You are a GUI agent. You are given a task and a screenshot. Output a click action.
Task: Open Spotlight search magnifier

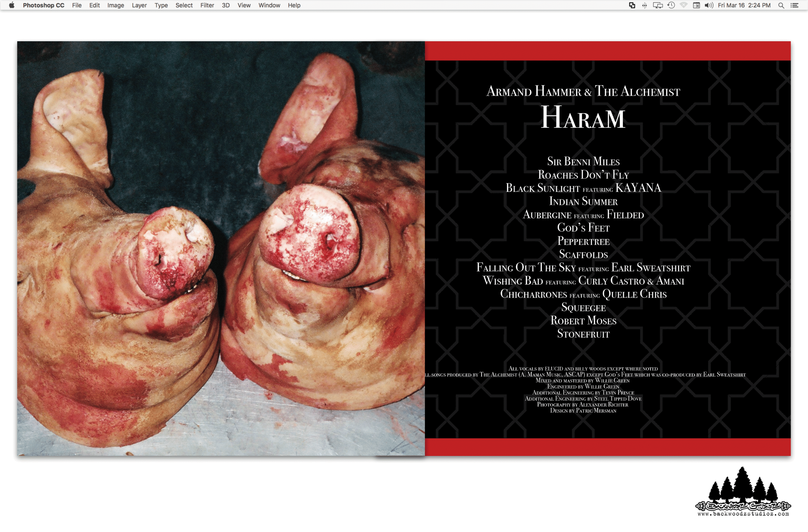point(781,5)
